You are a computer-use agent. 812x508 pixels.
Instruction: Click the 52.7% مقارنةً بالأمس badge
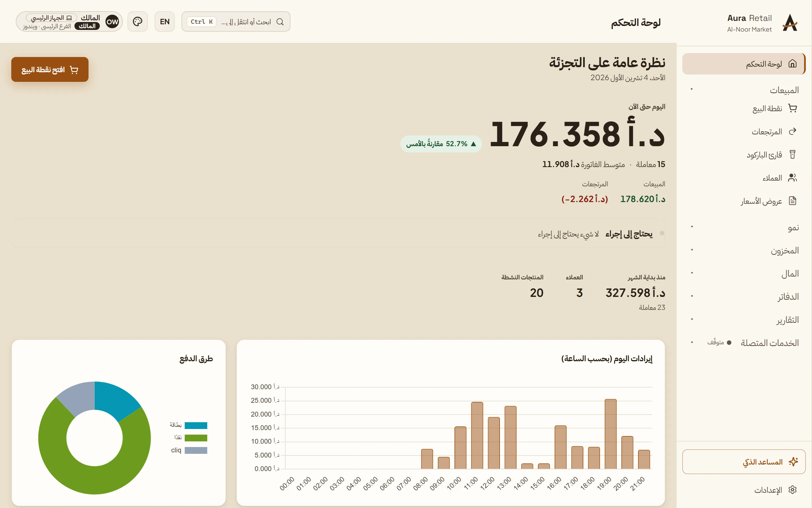(x=441, y=144)
